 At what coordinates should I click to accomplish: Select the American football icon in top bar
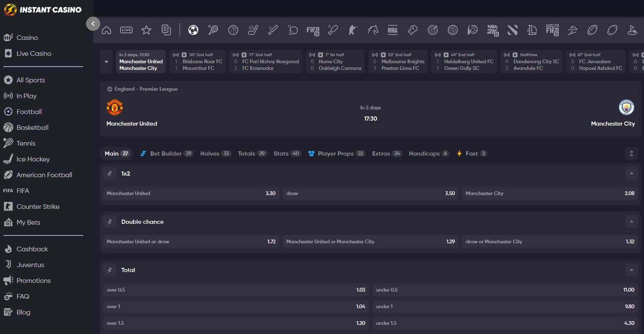(592, 30)
